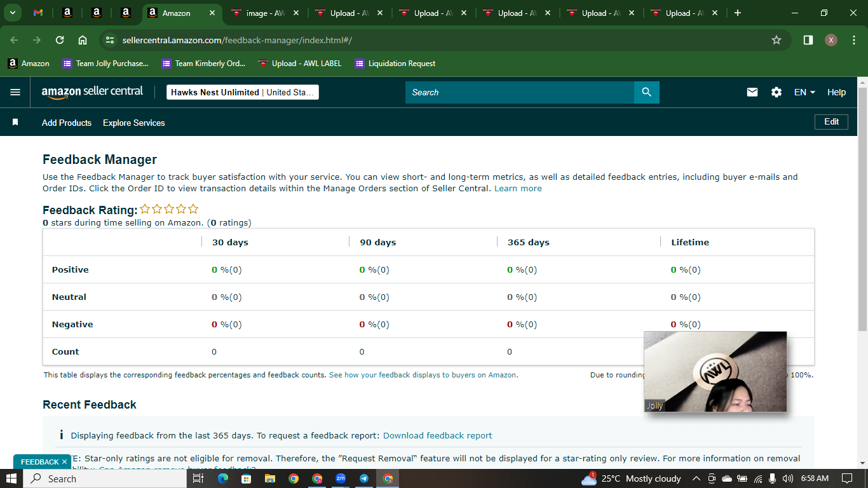Open buyer messages envelope icon

[x=752, y=92]
